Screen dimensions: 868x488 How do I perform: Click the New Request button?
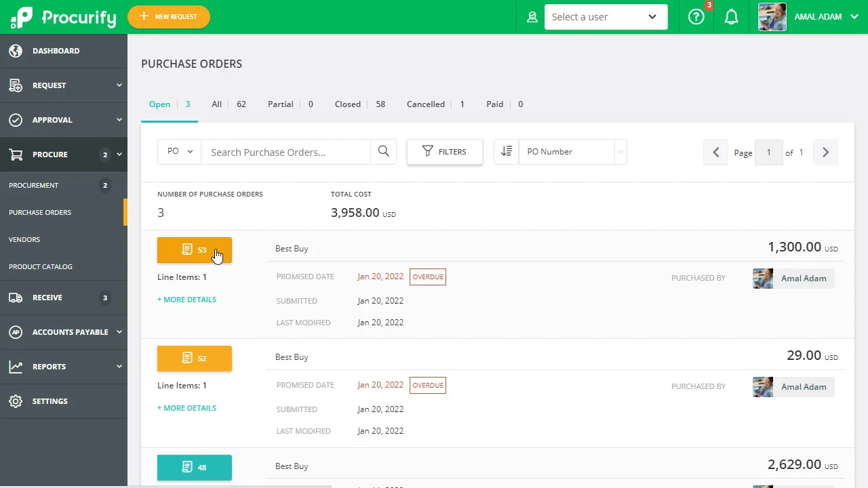pos(169,16)
